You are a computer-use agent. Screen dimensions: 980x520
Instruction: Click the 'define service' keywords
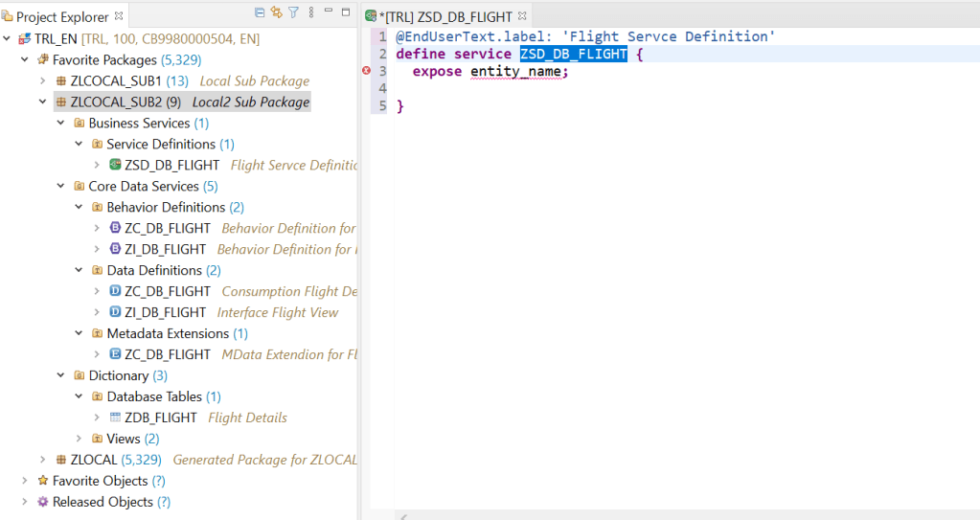[453, 54]
